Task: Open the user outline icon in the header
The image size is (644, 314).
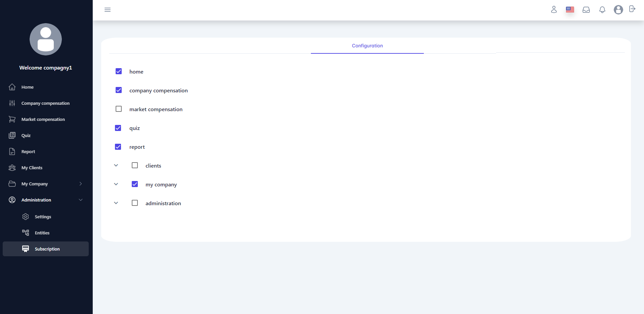Action: point(554,10)
